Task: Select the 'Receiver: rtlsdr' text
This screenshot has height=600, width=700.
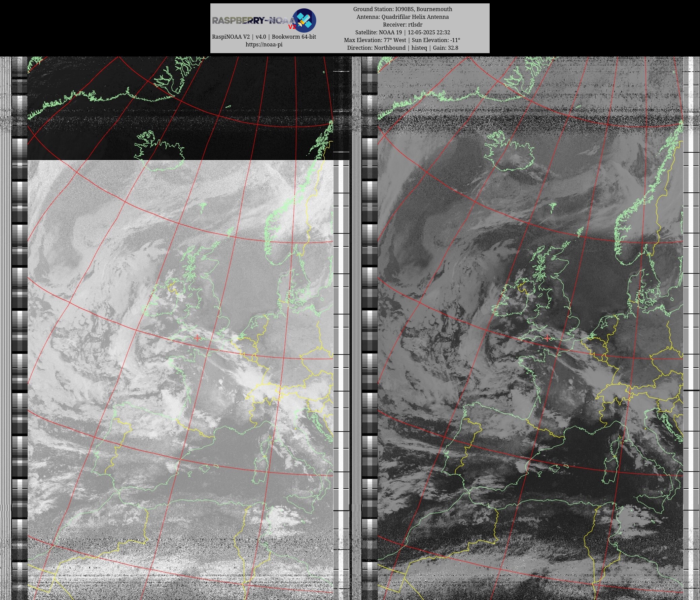Action: tap(403, 25)
